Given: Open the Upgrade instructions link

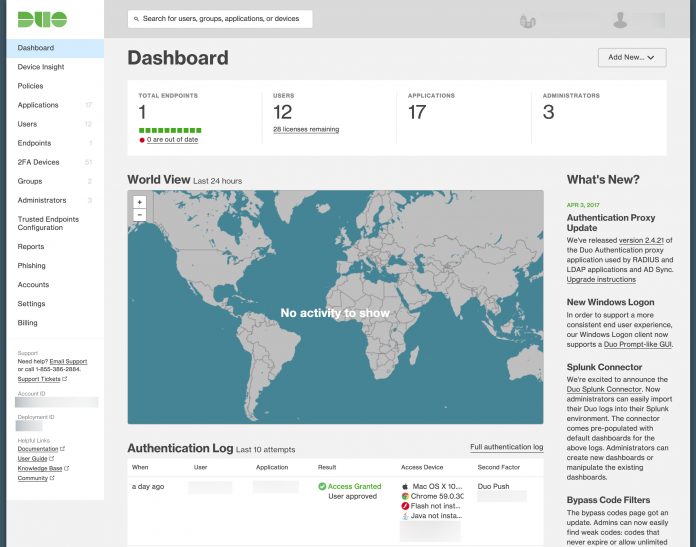Looking at the screenshot, I should click(601, 280).
